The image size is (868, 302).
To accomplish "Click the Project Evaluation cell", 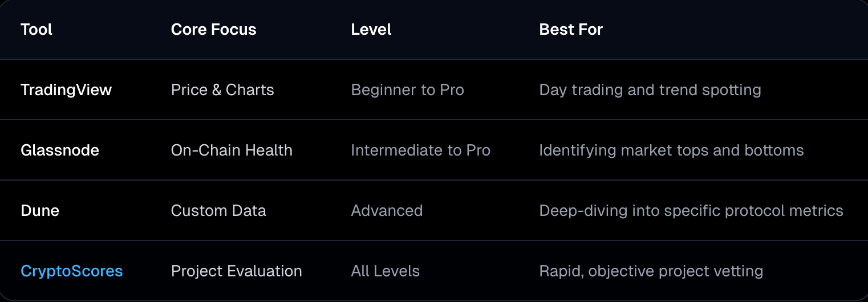I will pyautogui.click(x=236, y=271).
